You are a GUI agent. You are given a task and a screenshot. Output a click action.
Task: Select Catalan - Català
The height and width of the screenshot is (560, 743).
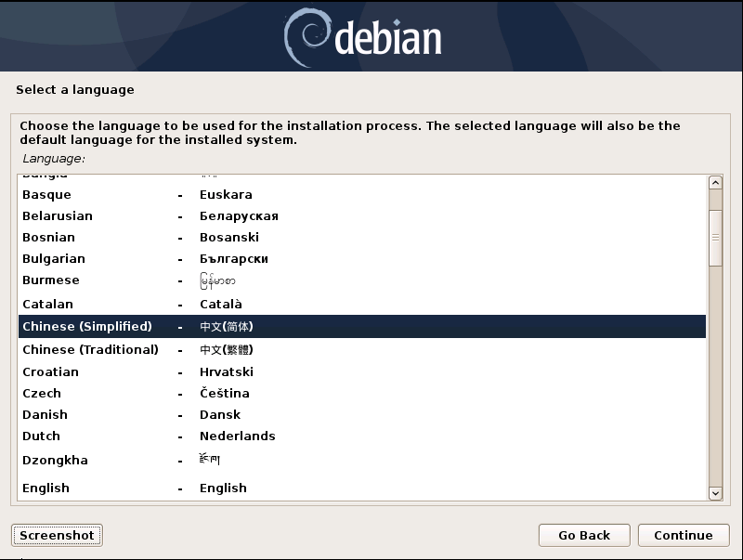[362, 304]
